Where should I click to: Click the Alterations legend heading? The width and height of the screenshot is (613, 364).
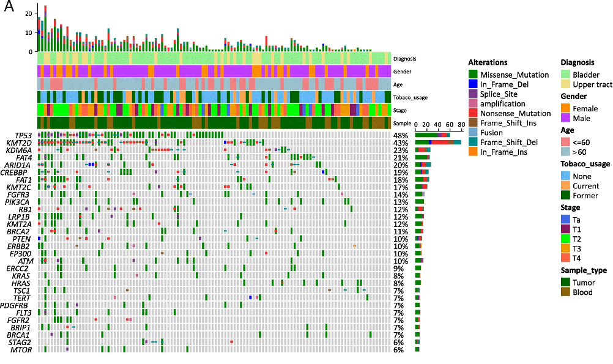pos(488,62)
